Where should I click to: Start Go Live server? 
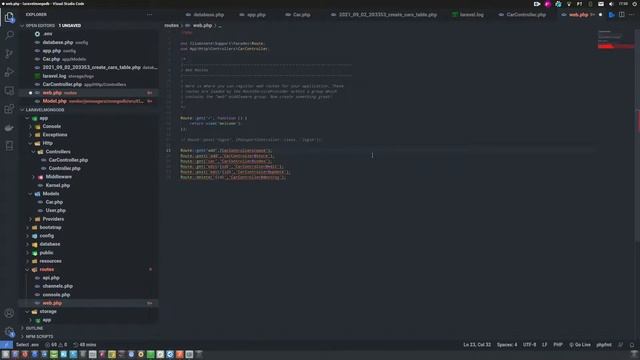pyautogui.click(x=580, y=345)
